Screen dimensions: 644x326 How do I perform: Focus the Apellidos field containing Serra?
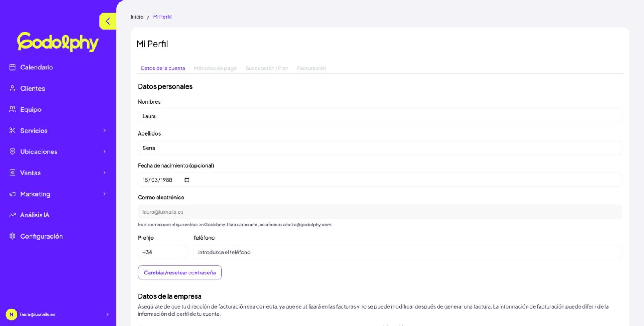(380, 148)
